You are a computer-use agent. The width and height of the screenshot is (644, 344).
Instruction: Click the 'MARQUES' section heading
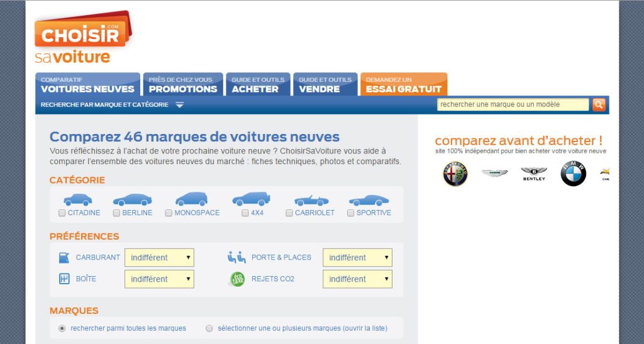tap(74, 311)
